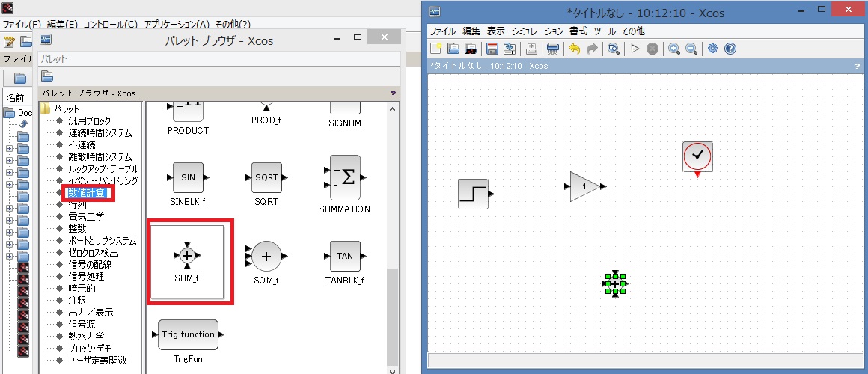The image size is (868, 374).
Task: Click the up-level arrow item below the Doc folder
Action: (24, 125)
